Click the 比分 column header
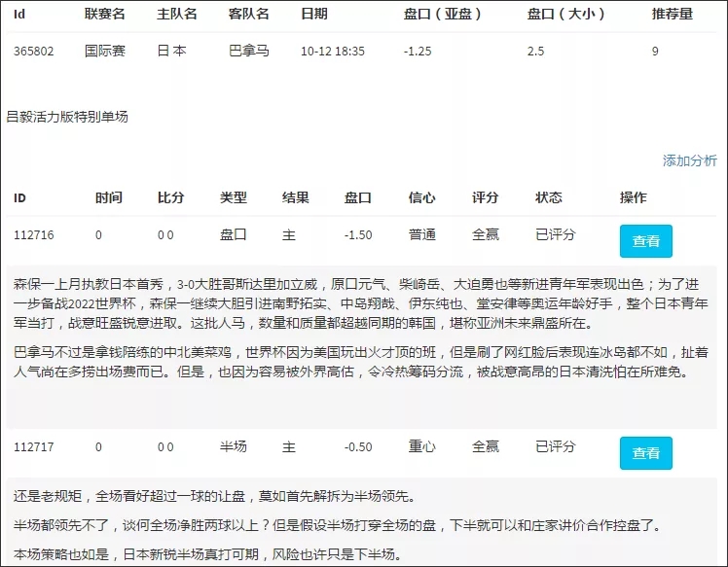Viewport: 728px width, 567px height. 171,197
